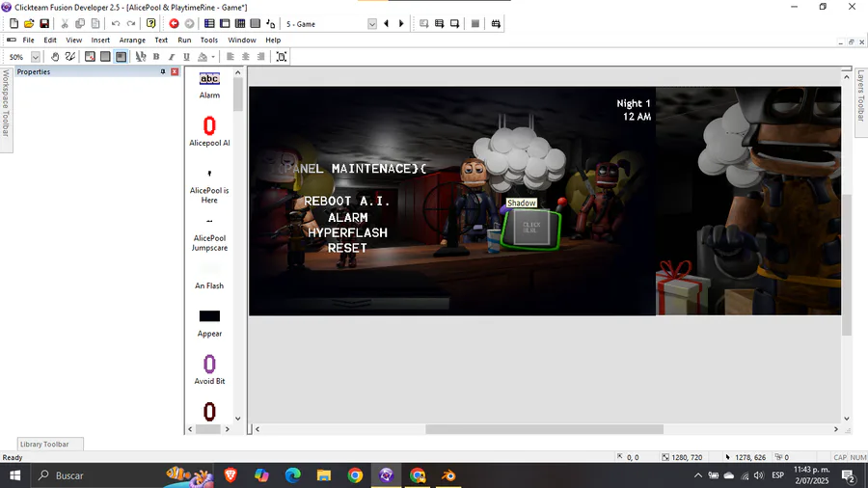Show hidden system tray icons
The image size is (868, 488).
click(x=698, y=475)
